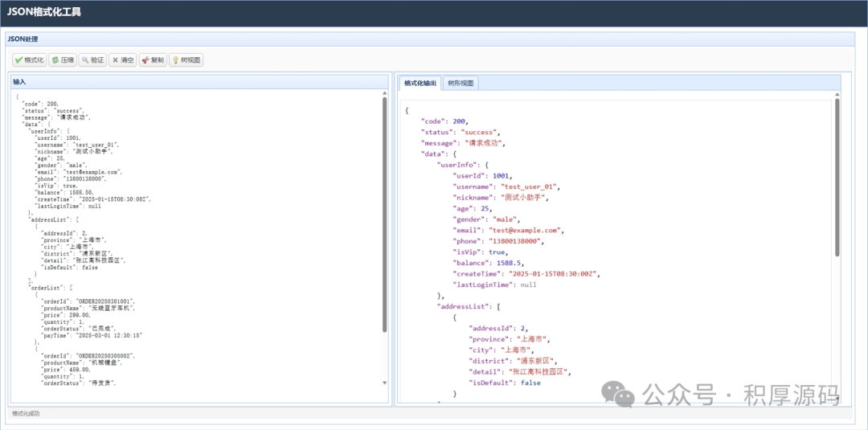Open the 树形视图 tab

pos(461,83)
